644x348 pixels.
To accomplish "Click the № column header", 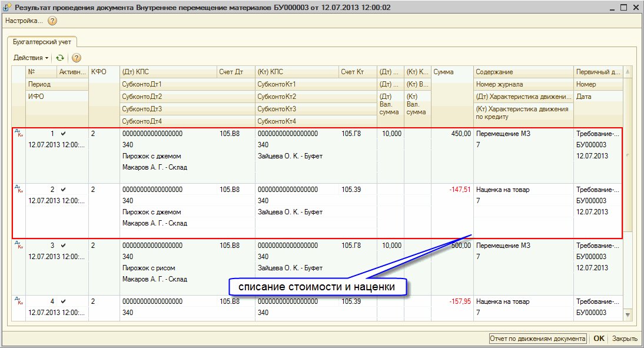I will coord(41,72).
